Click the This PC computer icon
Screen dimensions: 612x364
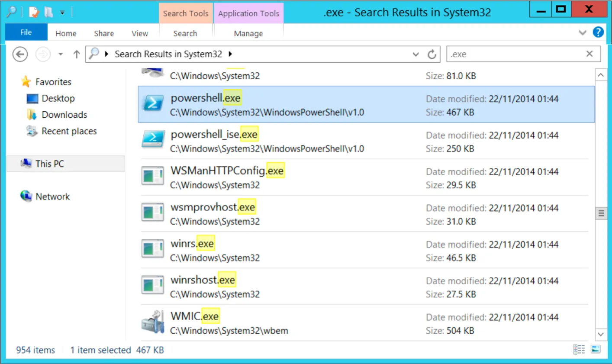pyautogui.click(x=26, y=163)
